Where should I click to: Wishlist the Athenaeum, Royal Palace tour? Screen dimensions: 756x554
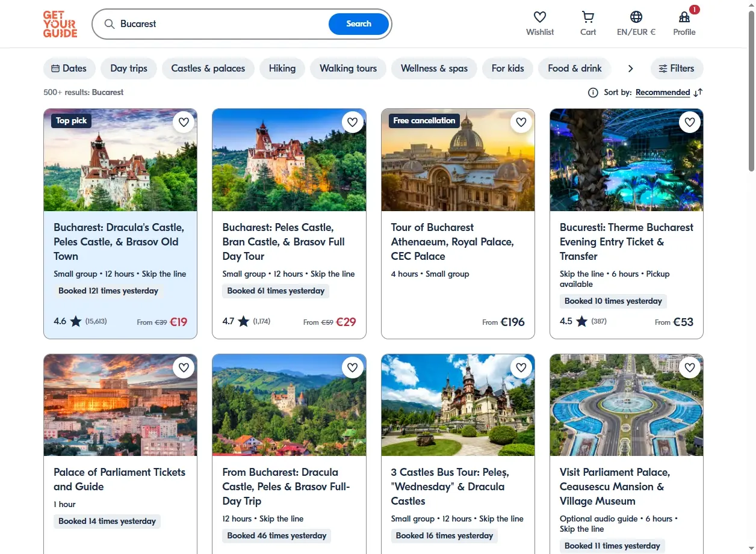(521, 122)
